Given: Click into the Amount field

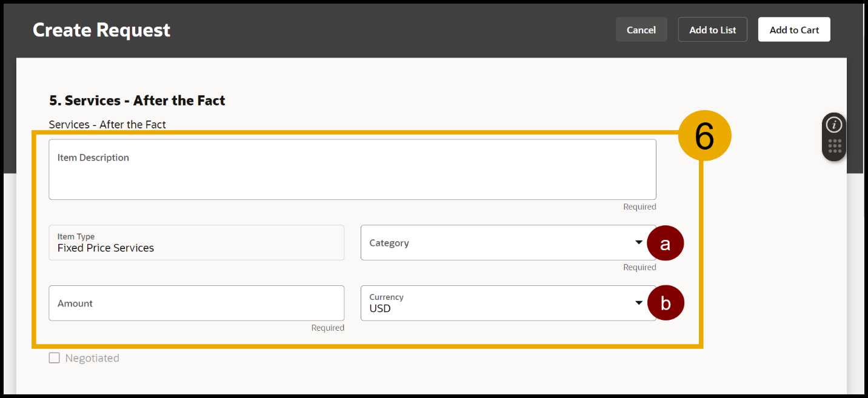Looking at the screenshot, I should [196, 303].
